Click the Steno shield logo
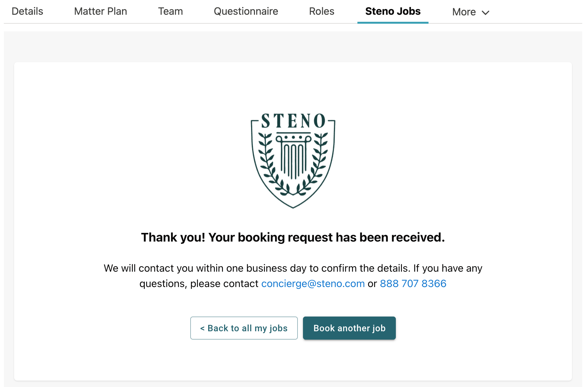Viewport: 588px width, 387px height. click(293, 160)
